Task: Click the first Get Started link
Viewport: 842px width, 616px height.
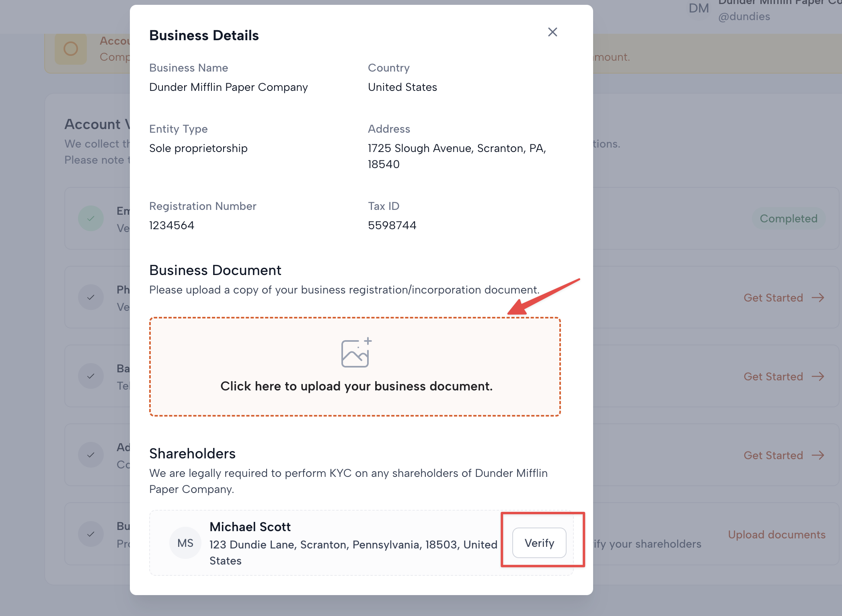Action: pos(773,298)
